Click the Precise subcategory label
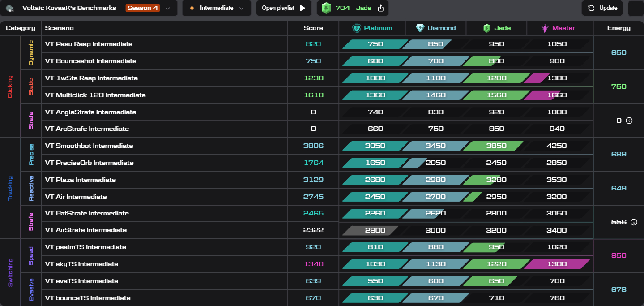This screenshot has height=306, width=644. [31, 155]
